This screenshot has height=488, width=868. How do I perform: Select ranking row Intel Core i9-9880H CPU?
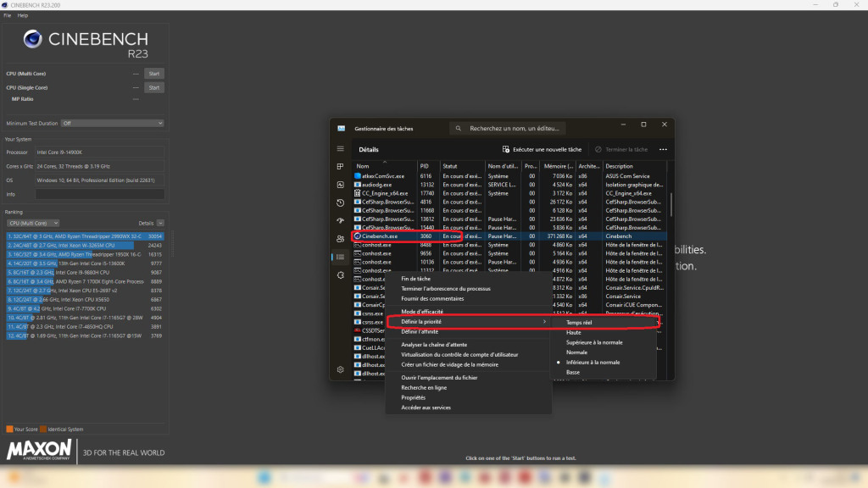click(x=85, y=272)
